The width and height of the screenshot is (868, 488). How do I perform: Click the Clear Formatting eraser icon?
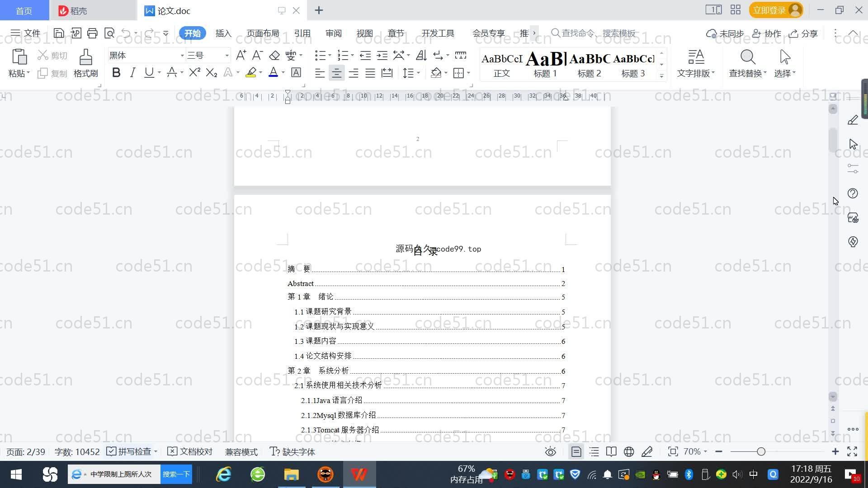pos(274,56)
